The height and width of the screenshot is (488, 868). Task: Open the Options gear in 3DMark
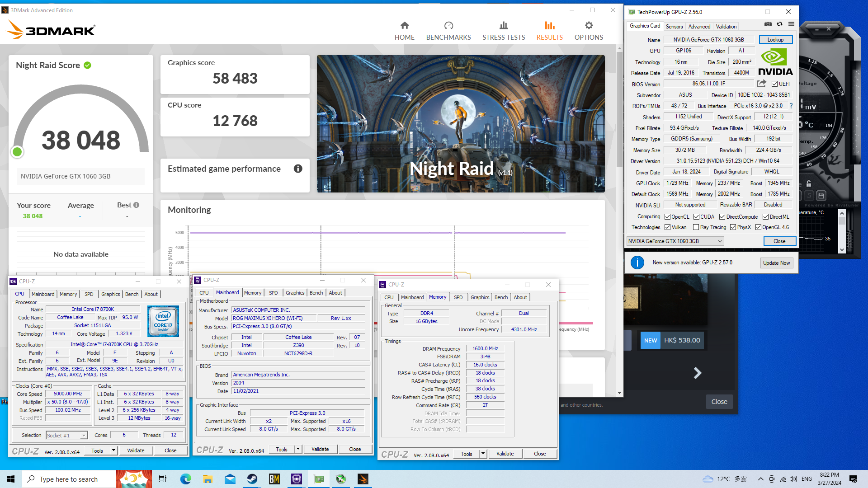(x=589, y=31)
